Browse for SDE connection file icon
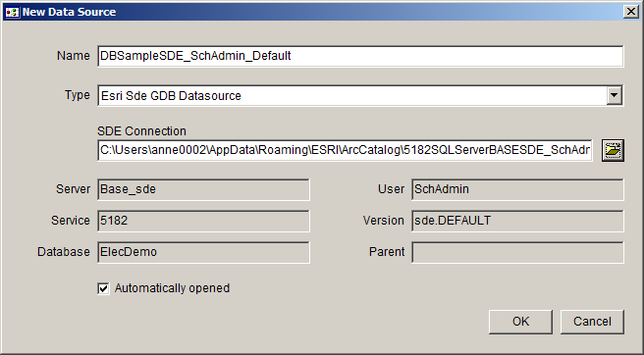This screenshot has height=355, width=644. coord(613,150)
